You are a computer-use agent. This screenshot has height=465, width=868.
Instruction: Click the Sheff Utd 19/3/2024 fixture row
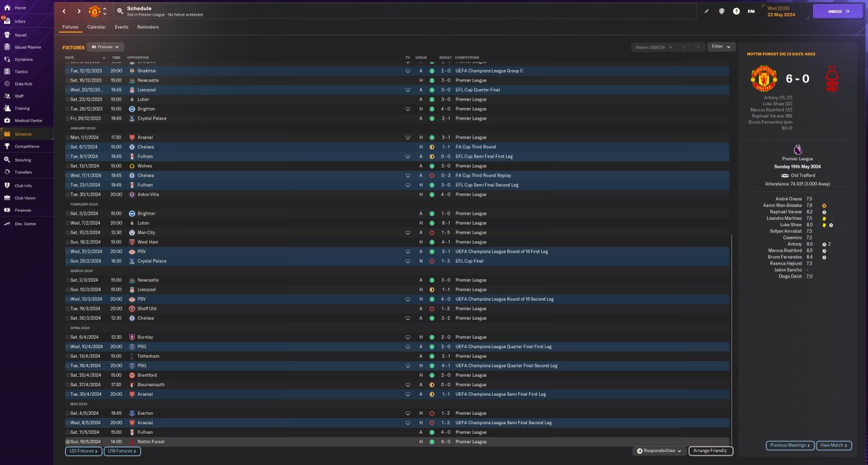click(397, 308)
